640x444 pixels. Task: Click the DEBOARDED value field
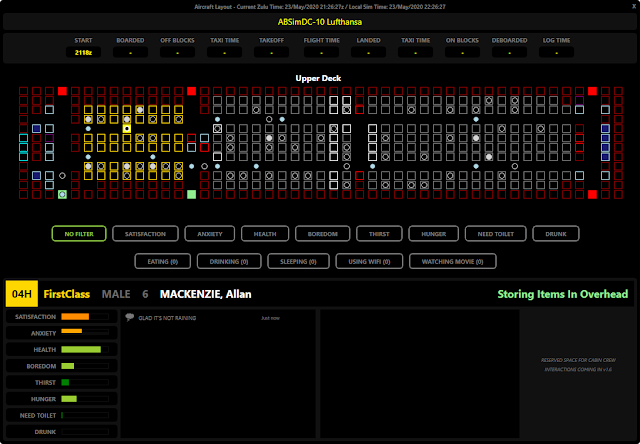click(x=509, y=53)
